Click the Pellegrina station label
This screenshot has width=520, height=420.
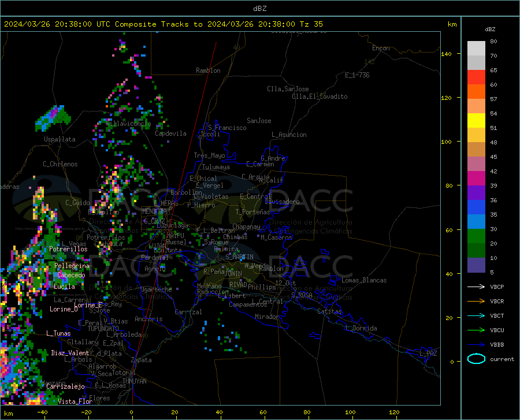(72, 266)
